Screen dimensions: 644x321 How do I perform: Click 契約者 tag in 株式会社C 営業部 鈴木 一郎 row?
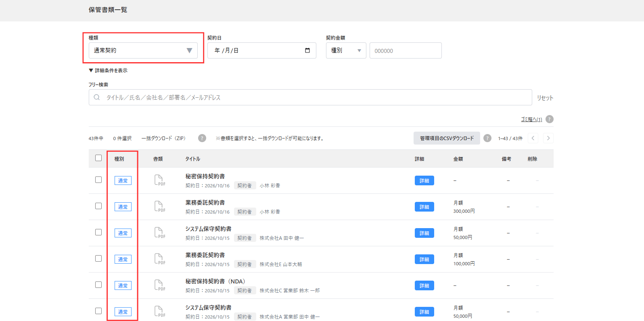pos(245,290)
